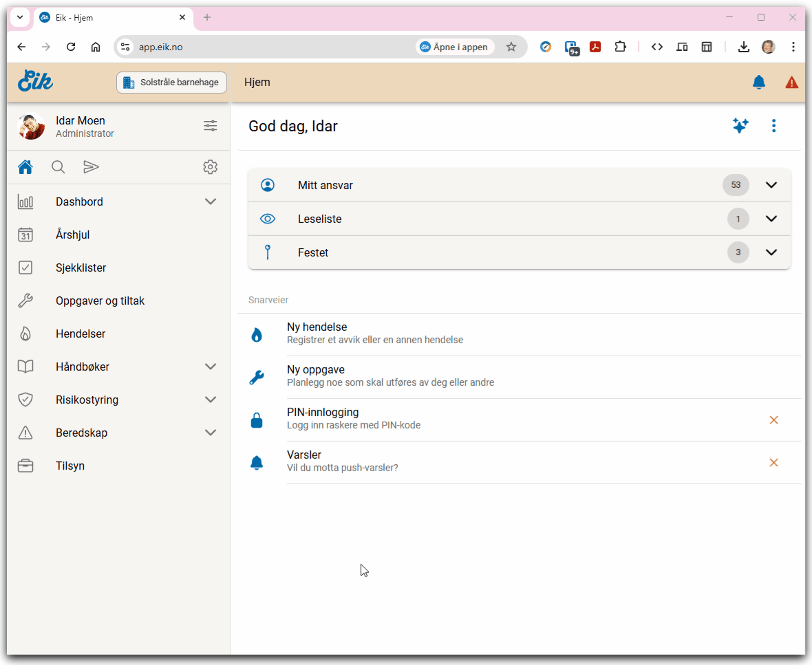Expand the Festet section chevron
This screenshot has height=665, width=812.
coord(771,252)
